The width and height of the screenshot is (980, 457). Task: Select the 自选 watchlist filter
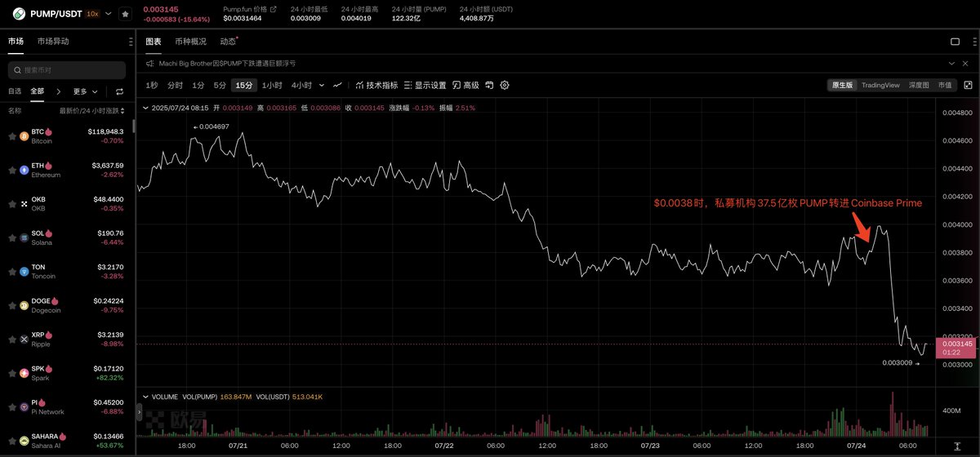15,91
